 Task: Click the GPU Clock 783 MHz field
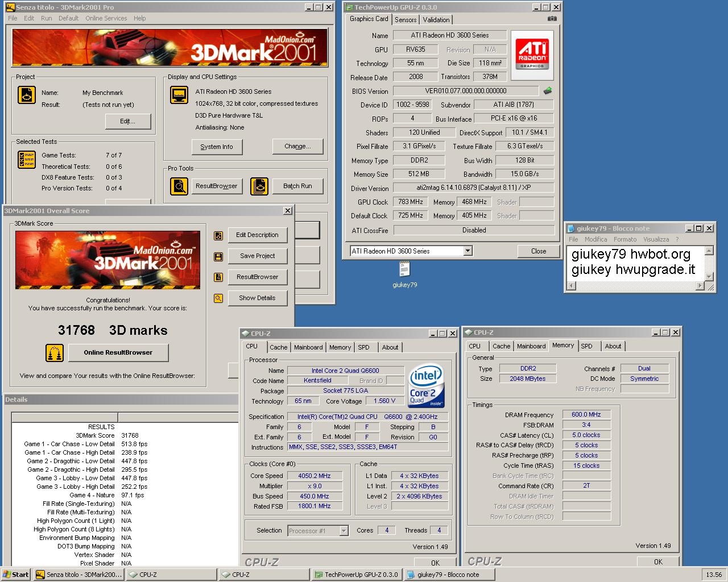click(x=411, y=202)
